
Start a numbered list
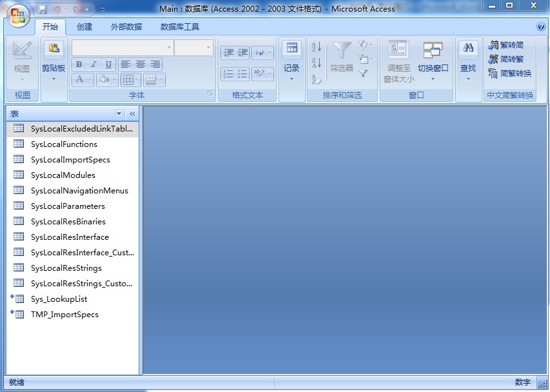(228, 74)
